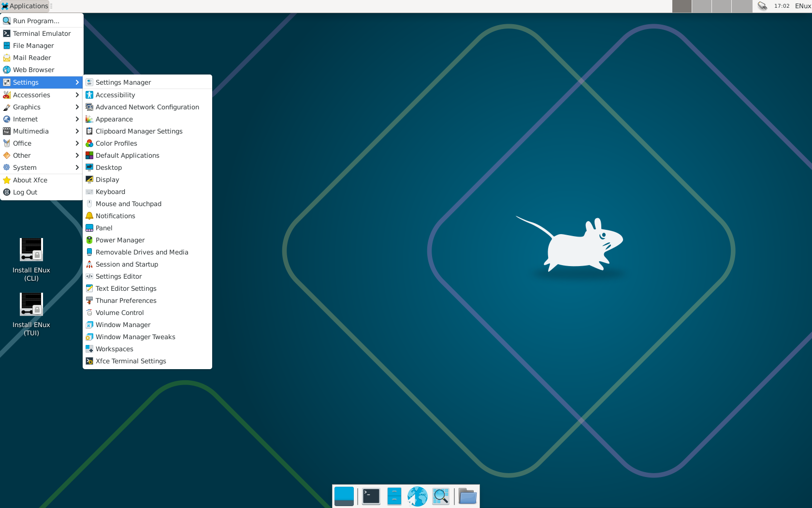The width and height of the screenshot is (812, 508).
Task: Open Run Program... from the menu
Action: pyautogui.click(x=42, y=21)
